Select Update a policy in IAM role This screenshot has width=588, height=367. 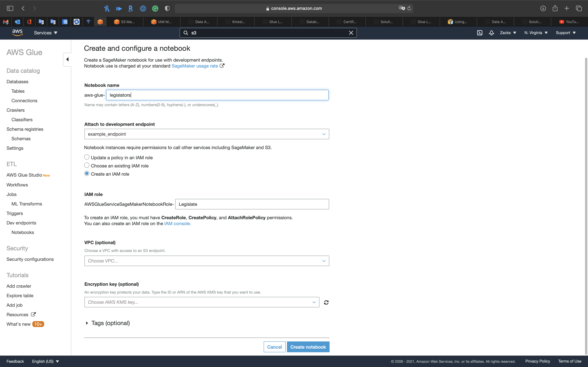(x=87, y=157)
